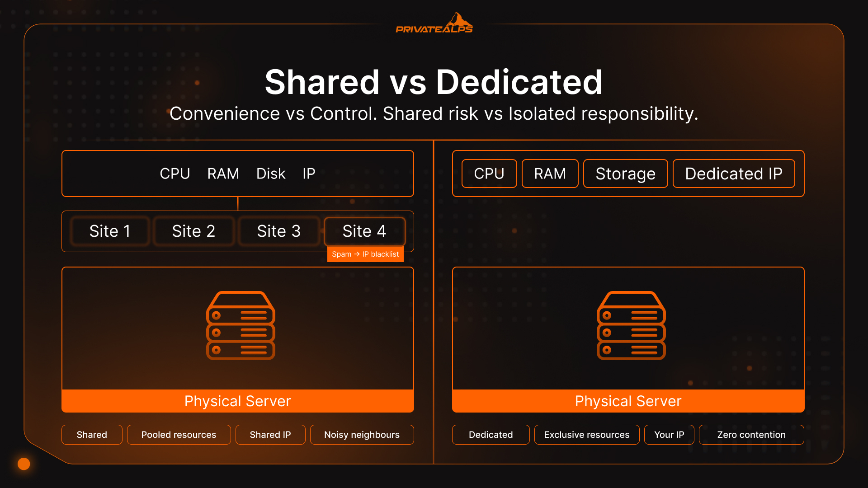Viewport: 868px width, 488px height.
Task: Click the Zero contention tag
Action: pyautogui.click(x=751, y=435)
